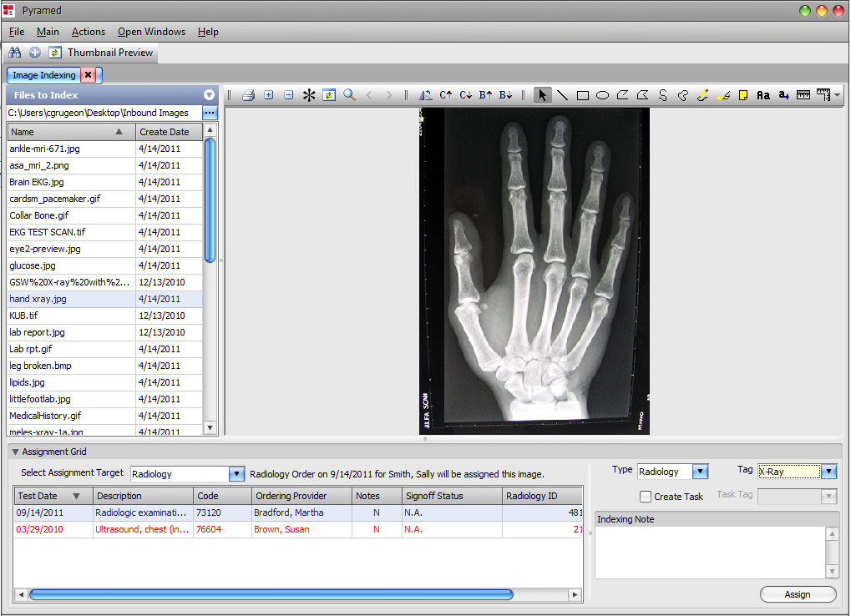Sort by the Test Date column
The height and width of the screenshot is (616, 851).
[53, 496]
